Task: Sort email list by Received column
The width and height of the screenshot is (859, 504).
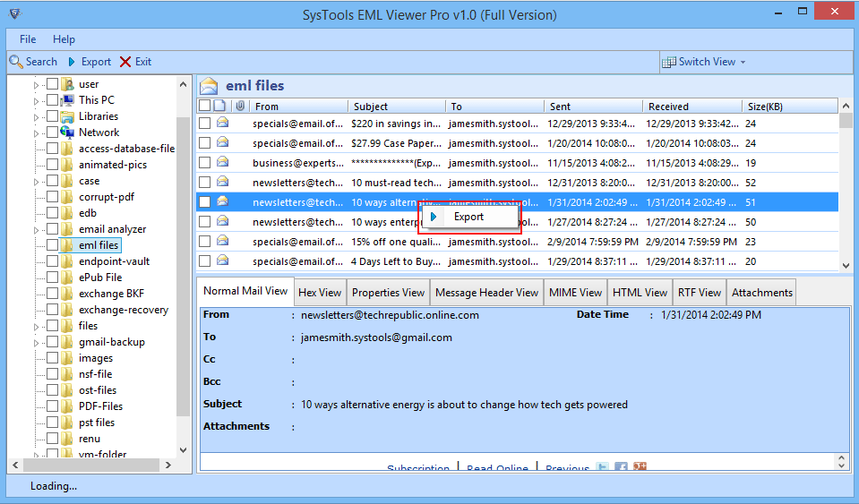Action: (x=691, y=107)
